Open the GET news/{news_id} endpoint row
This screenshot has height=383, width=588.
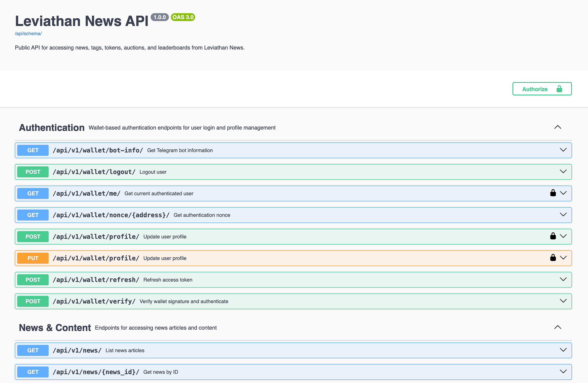96,372
